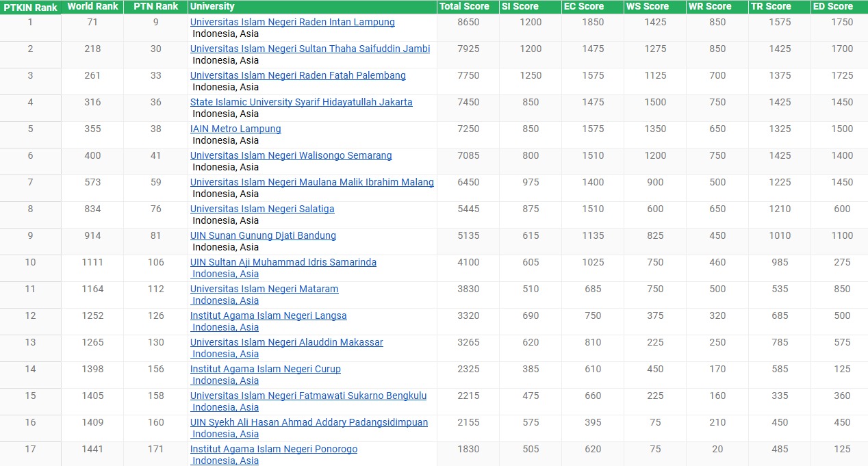Select the World Rank column header
Viewport: 868px width, 466px height.
tap(92, 7)
